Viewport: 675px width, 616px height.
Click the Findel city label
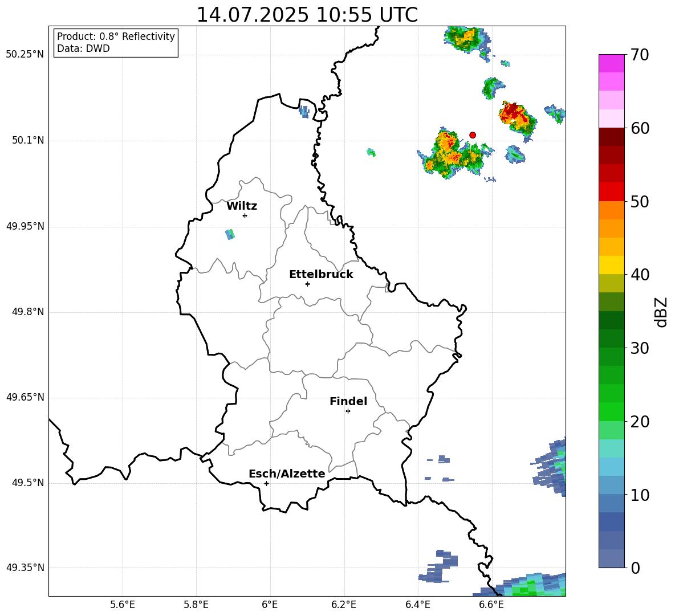pyautogui.click(x=348, y=401)
